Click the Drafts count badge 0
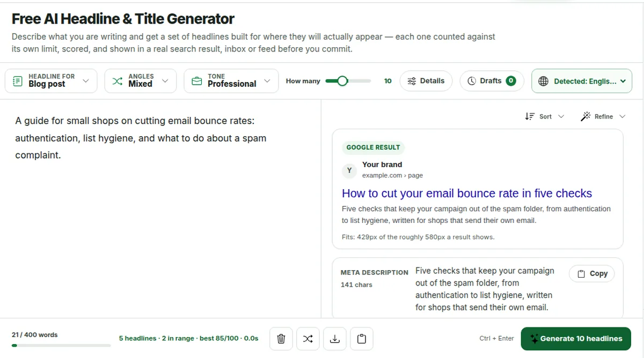The height and width of the screenshot is (358, 644). 511,81
